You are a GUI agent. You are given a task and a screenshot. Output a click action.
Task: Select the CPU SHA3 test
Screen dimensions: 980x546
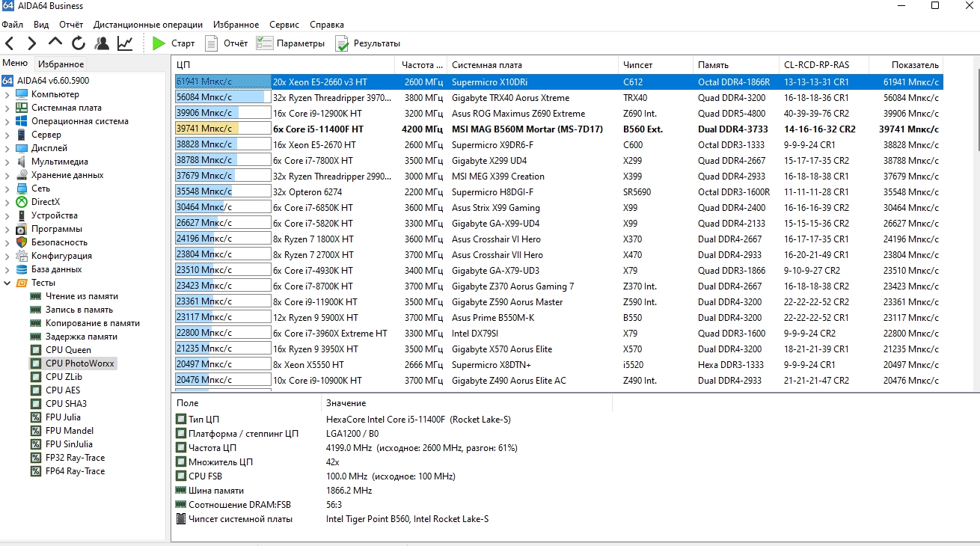coord(66,404)
